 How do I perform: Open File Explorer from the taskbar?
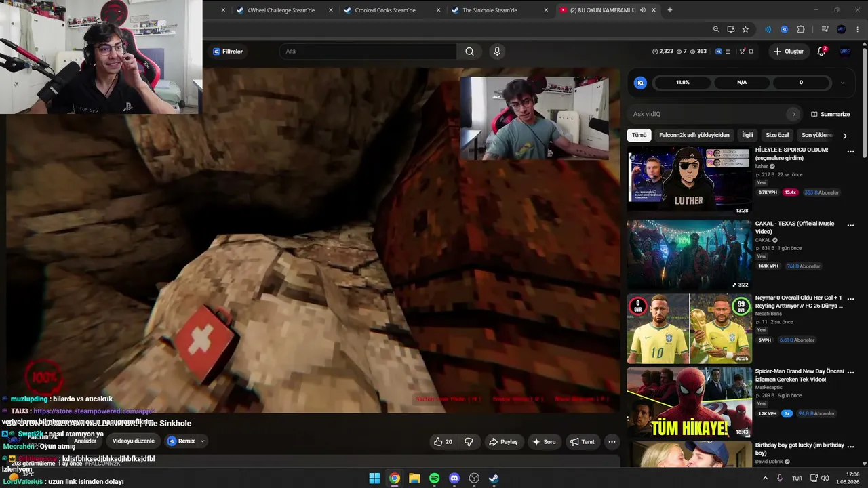[414, 478]
